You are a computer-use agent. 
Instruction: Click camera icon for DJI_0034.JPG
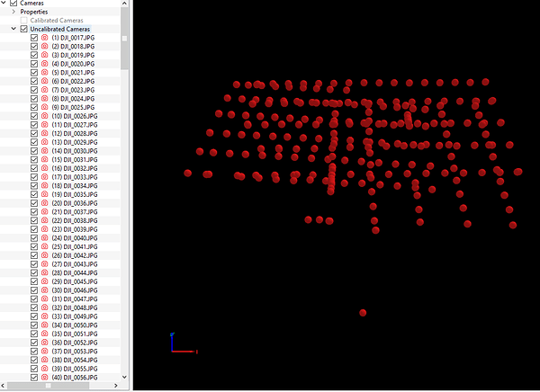click(x=44, y=185)
